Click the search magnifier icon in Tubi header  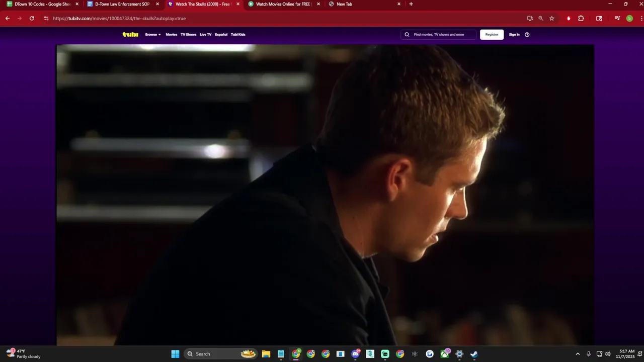pyautogui.click(x=407, y=35)
